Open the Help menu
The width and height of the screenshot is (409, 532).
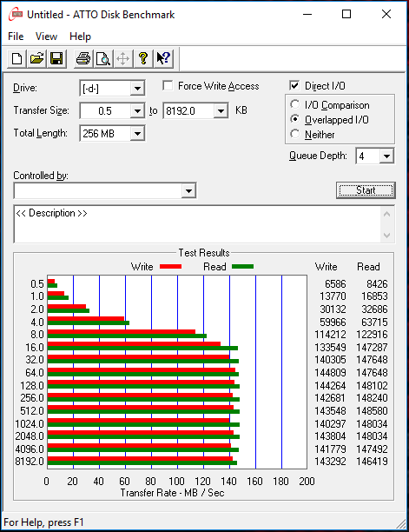pyautogui.click(x=80, y=37)
